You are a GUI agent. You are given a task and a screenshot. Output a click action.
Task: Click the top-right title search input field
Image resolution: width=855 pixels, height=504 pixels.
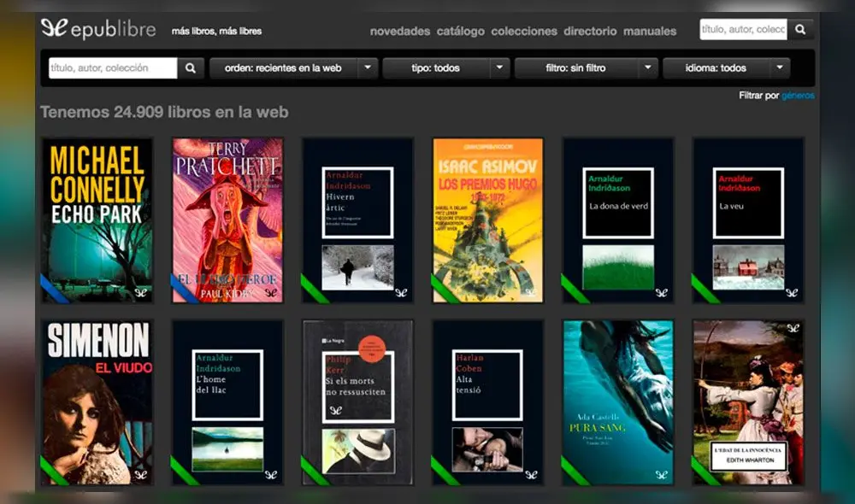(x=744, y=29)
